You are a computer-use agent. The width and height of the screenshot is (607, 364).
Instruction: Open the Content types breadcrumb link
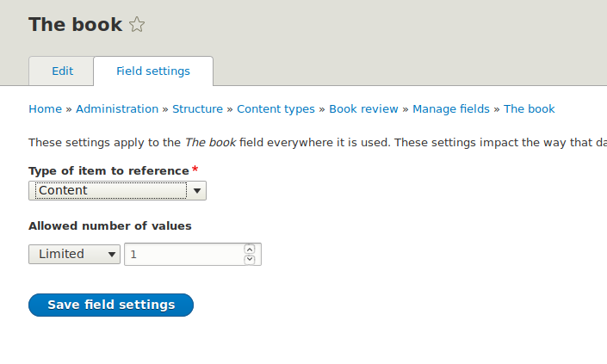(276, 109)
